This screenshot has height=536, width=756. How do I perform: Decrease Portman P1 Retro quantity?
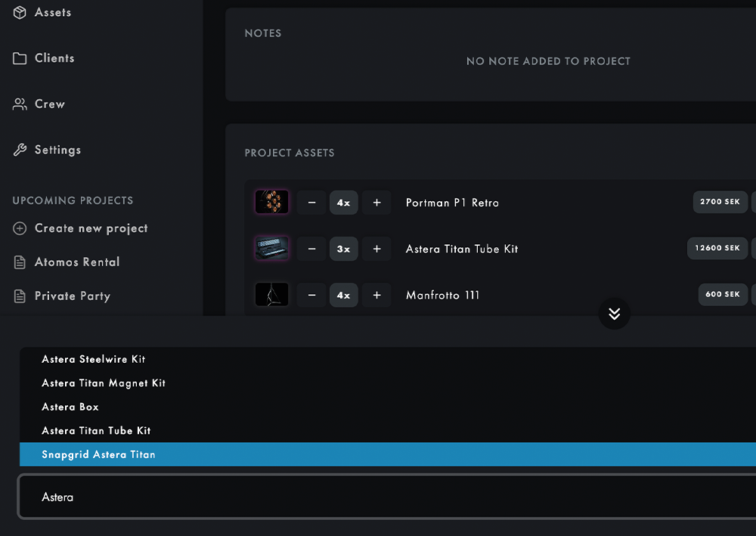tap(311, 203)
